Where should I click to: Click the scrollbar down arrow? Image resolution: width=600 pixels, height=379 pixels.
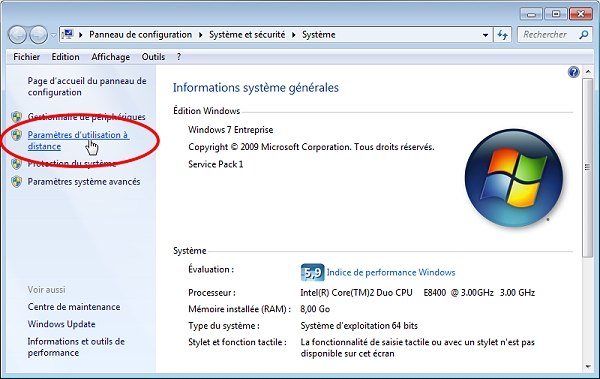pyautogui.click(x=588, y=367)
